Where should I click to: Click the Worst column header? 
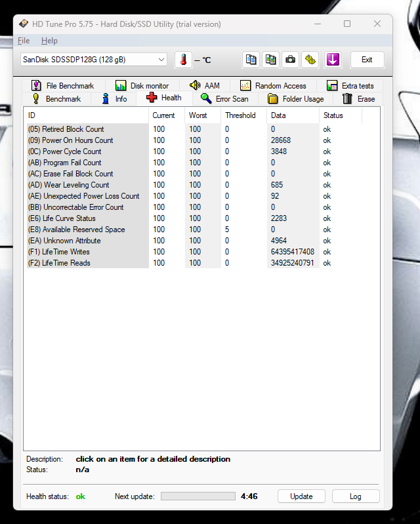point(203,115)
